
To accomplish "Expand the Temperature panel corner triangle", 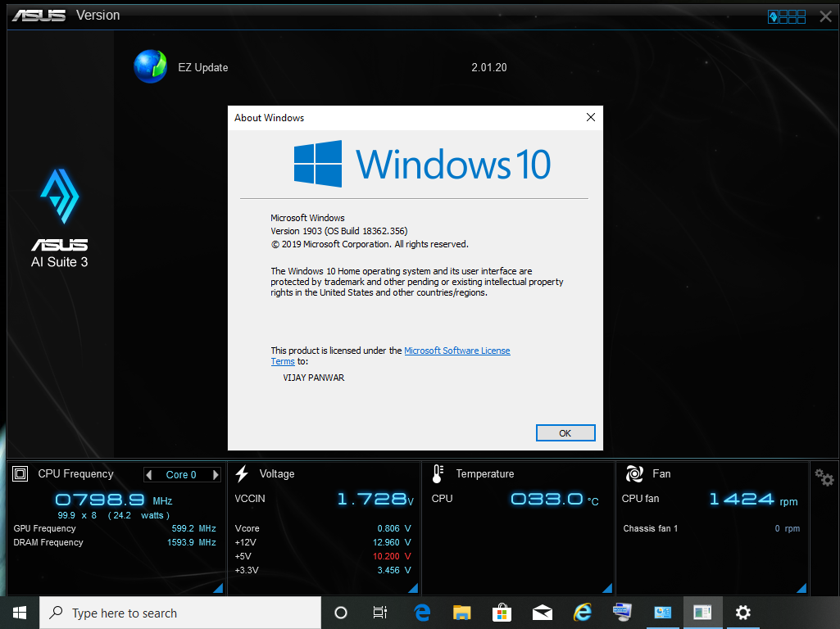I will [607, 588].
